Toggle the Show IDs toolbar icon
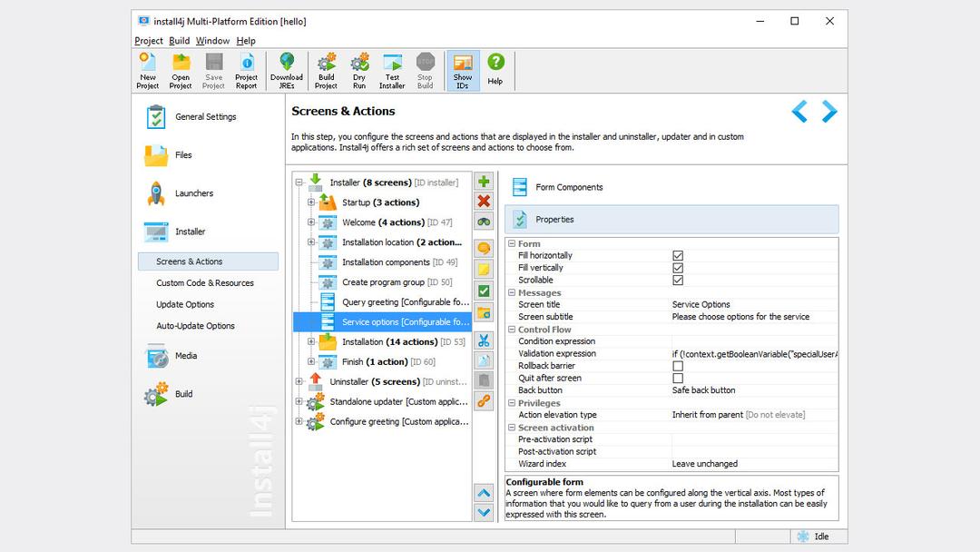This screenshot has height=552, width=980. (x=462, y=70)
